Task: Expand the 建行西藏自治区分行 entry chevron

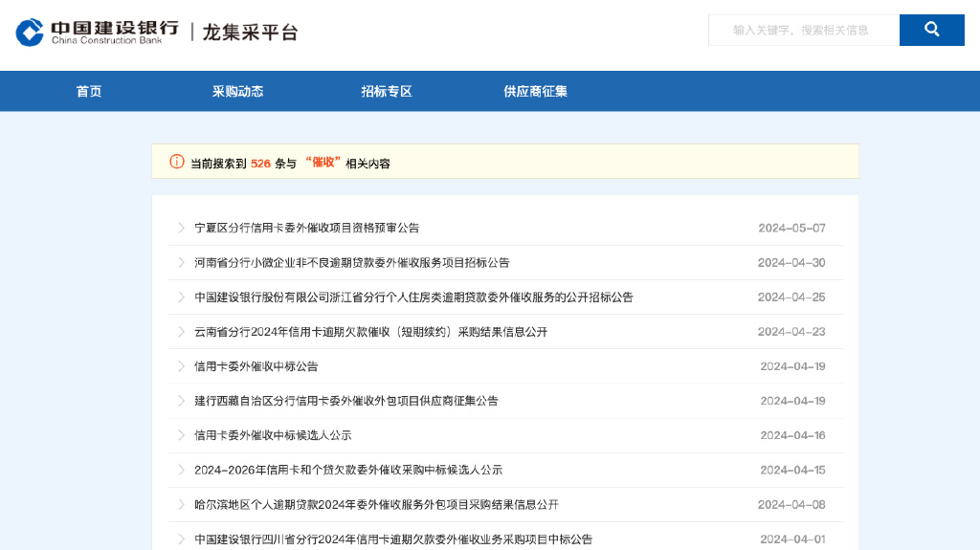Action: (x=181, y=401)
